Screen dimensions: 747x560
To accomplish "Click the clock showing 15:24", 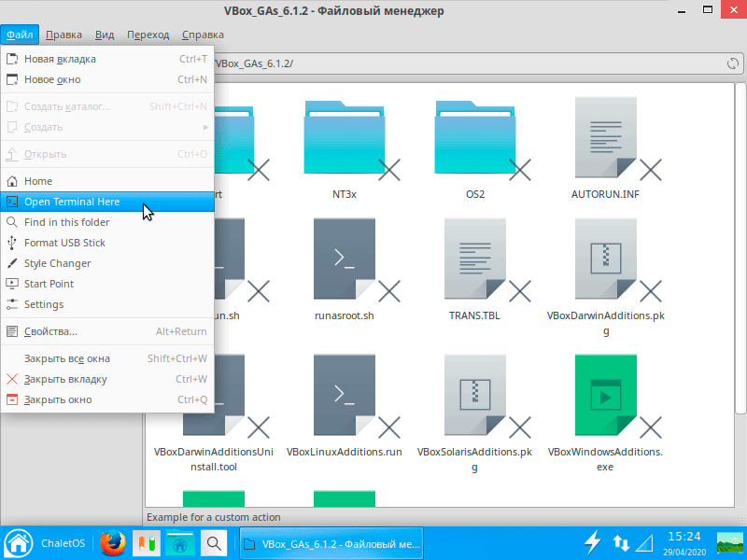I will pyautogui.click(x=685, y=537).
